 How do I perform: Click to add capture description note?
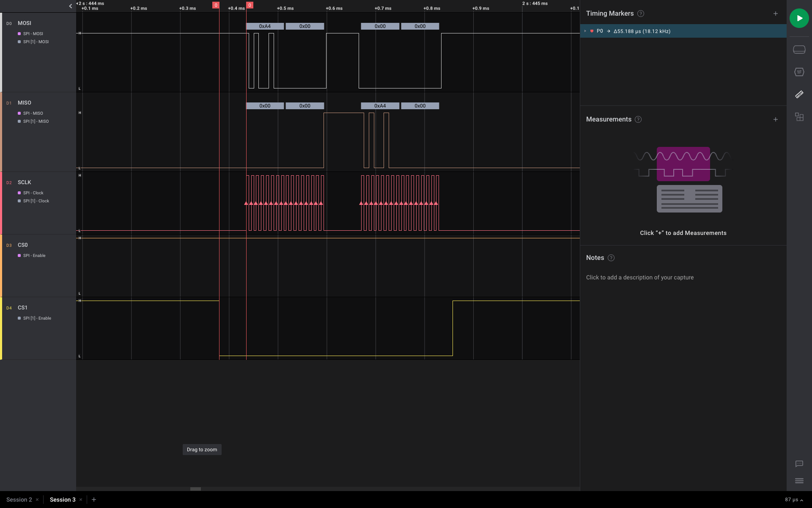(639, 277)
